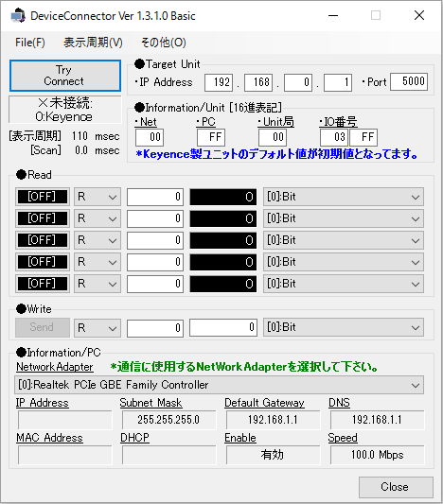Image resolution: width=443 pixels, height=504 pixels.
Task: Open the Network Adapter Realtek PCIe dropdown
Action: (219, 385)
